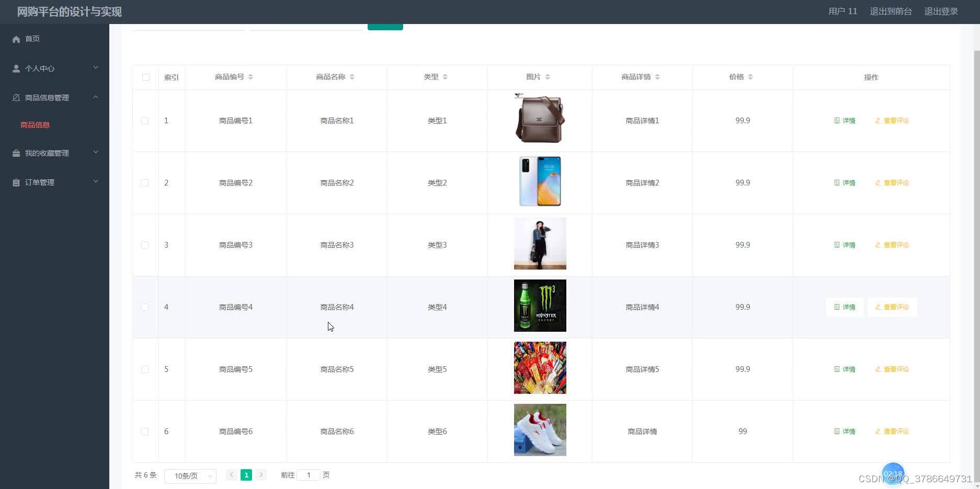The height and width of the screenshot is (489, 980).
Task: Go to next page arrow
Action: pyautogui.click(x=261, y=475)
